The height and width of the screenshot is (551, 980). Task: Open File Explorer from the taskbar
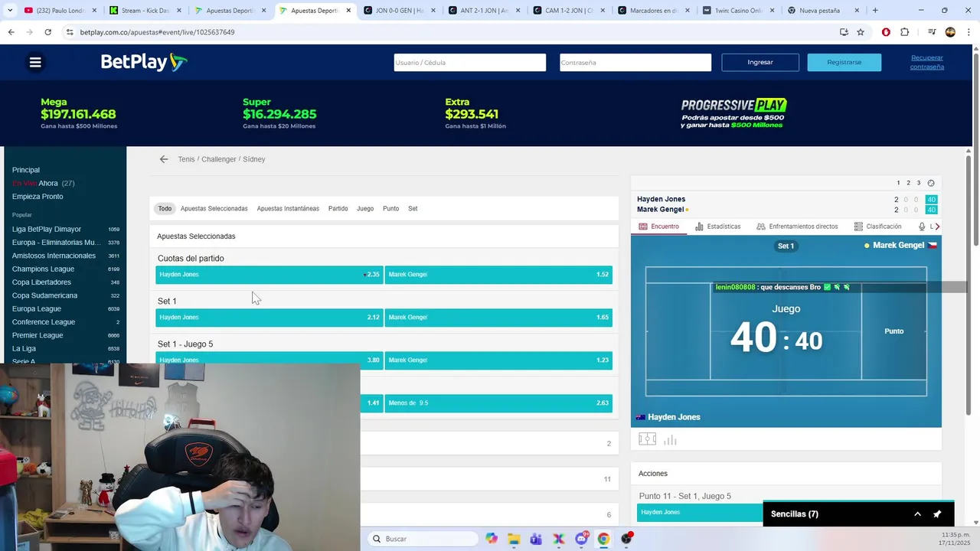click(x=514, y=539)
